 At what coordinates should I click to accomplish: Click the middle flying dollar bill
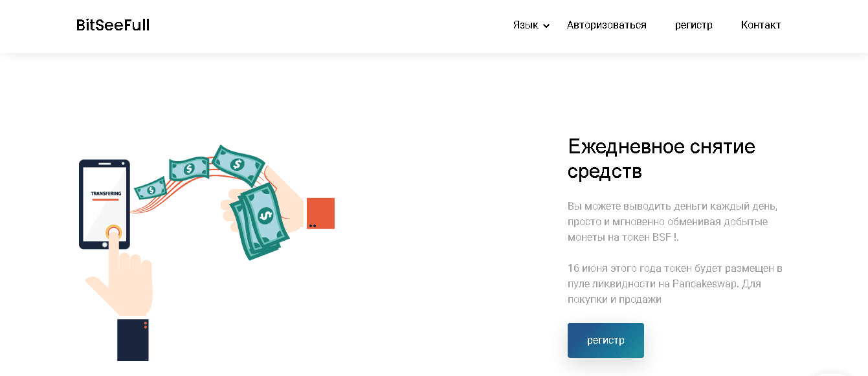(189, 168)
